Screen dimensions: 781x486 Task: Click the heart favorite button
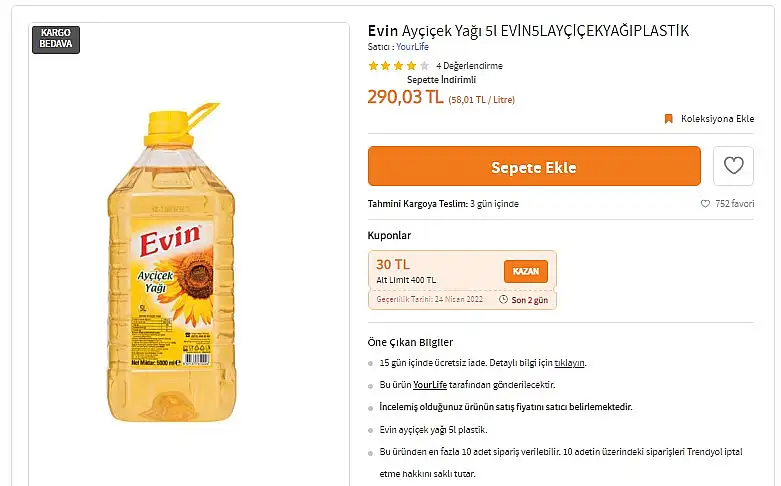(733, 166)
